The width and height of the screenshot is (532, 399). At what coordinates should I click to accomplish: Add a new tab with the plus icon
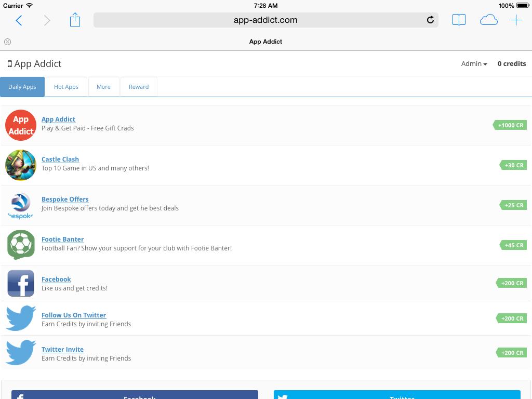[x=516, y=20]
